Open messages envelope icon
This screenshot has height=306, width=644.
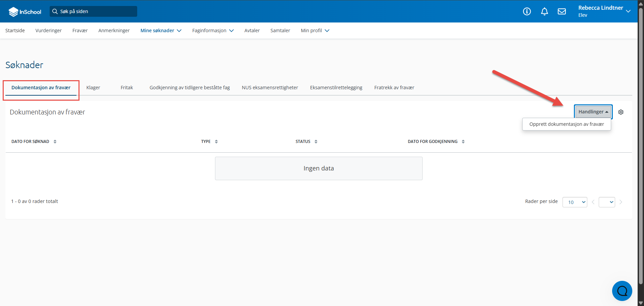(x=562, y=11)
